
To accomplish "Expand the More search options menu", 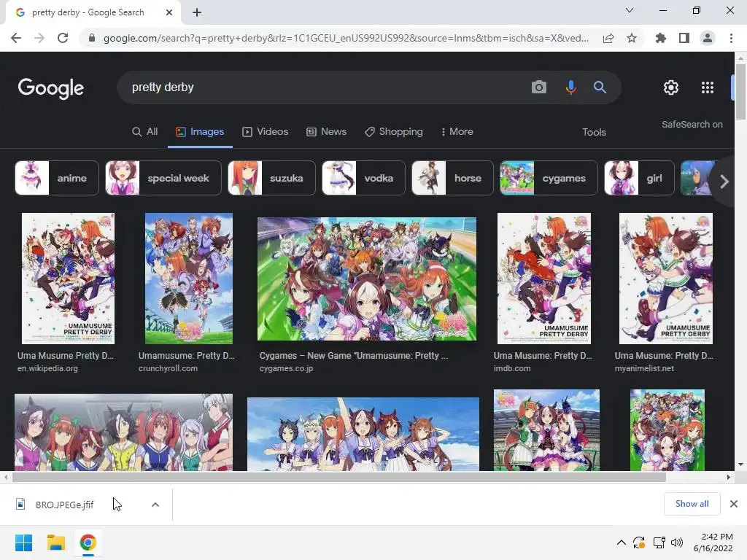I will coord(457,132).
